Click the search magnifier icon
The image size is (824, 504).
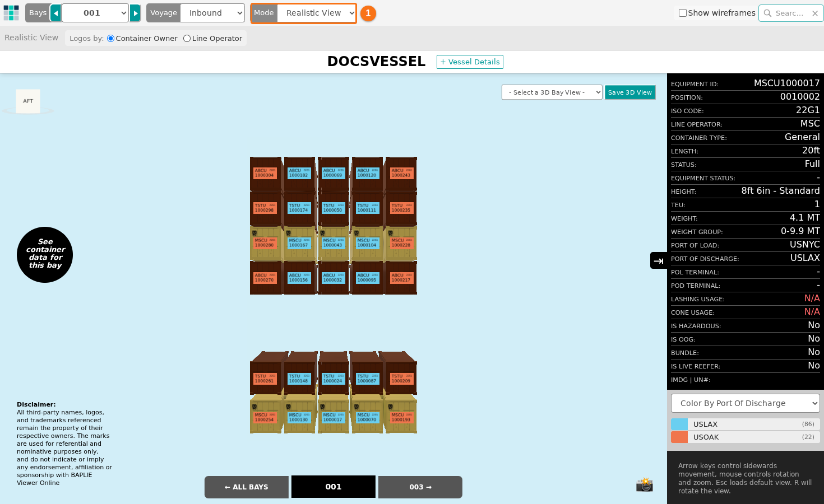[x=767, y=13]
